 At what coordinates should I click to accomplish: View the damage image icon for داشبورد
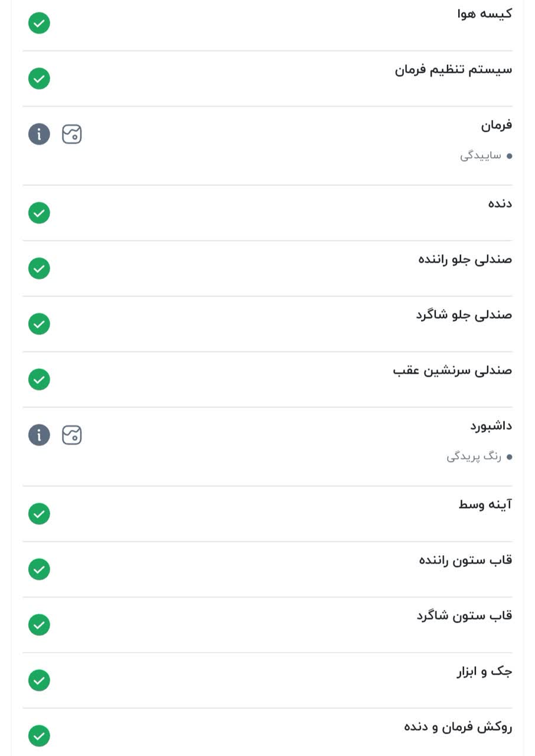(72, 435)
